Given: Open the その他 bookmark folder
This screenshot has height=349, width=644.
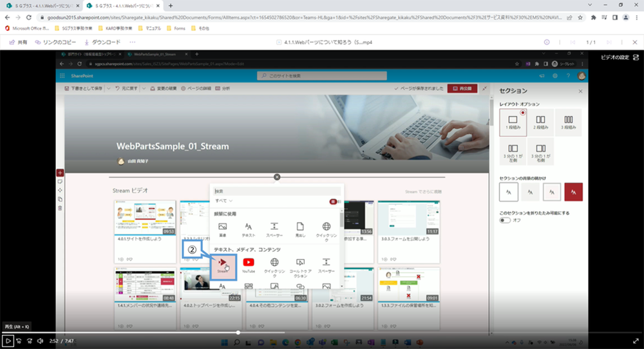Looking at the screenshot, I should (200, 28).
